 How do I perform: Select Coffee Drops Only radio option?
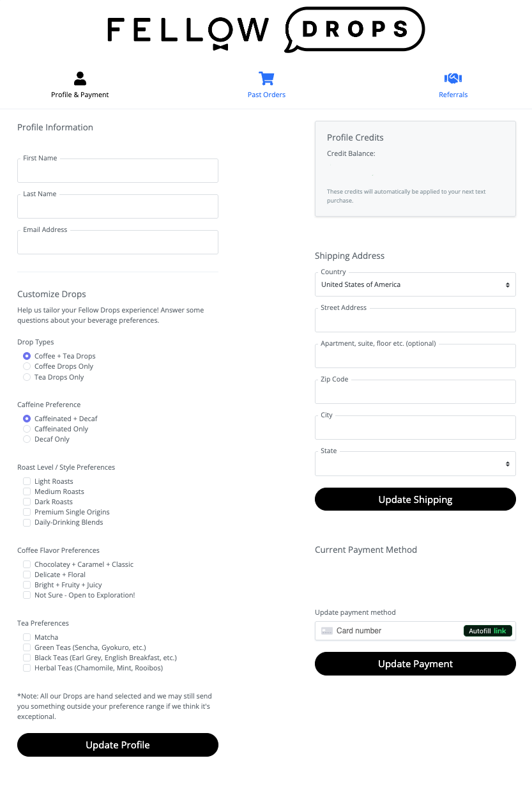coord(27,366)
